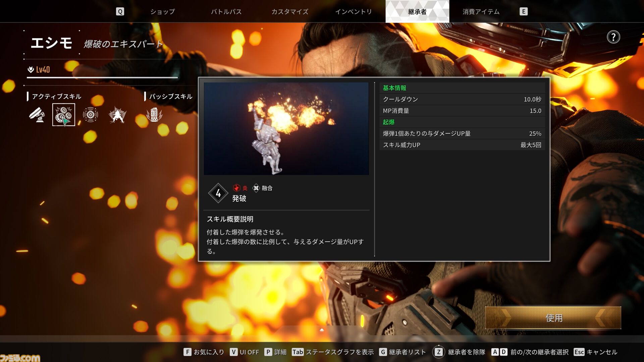Click the subtitle 爆破のエキスパート

tap(123, 44)
